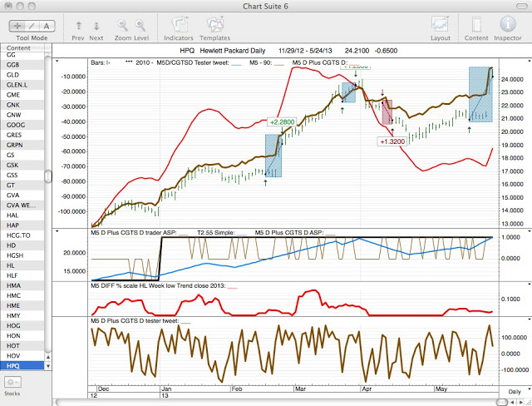532x406 pixels.
Task: Click M5 D Plus CGTS D red swatch
Action: (354, 63)
